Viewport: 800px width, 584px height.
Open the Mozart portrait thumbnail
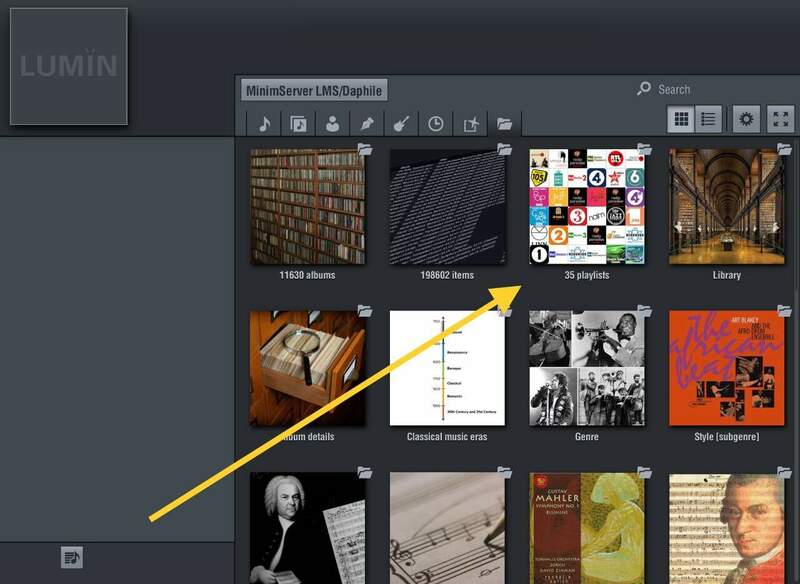pyautogui.click(x=727, y=528)
